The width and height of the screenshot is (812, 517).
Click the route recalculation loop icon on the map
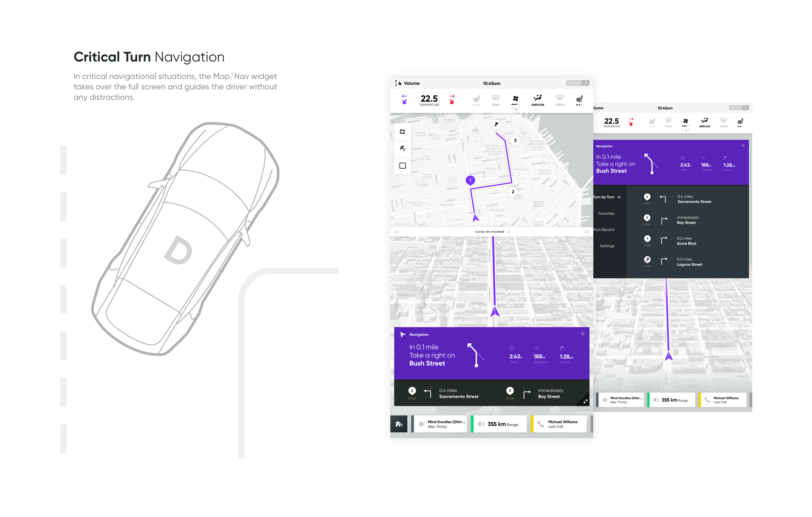point(402,132)
